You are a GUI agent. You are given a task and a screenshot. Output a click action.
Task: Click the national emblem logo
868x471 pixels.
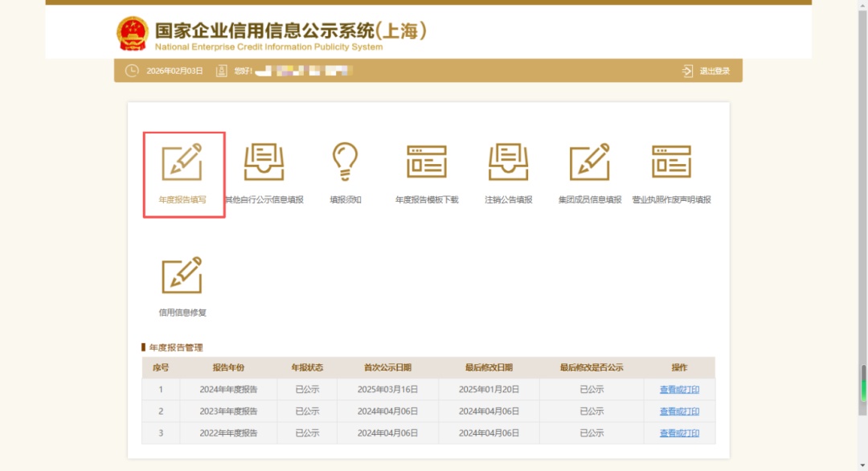[133, 34]
